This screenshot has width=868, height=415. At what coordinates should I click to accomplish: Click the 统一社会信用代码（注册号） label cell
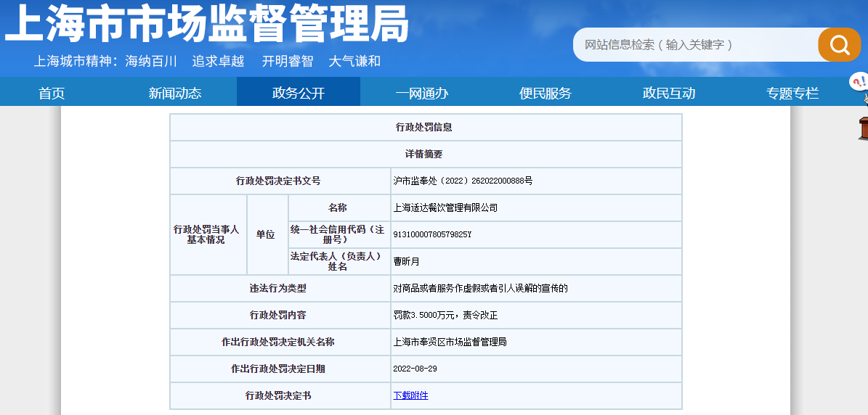pos(338,234)
